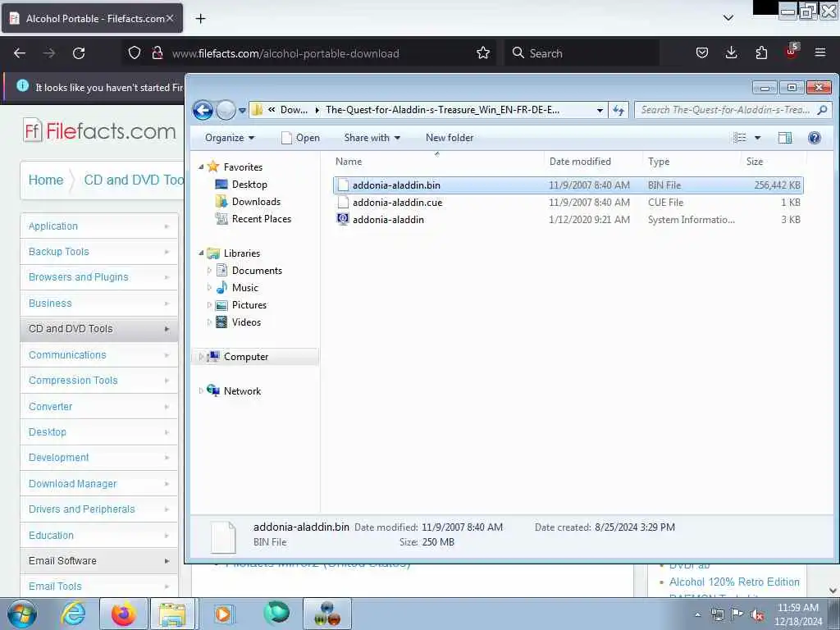Click the Firefox back arrow
This screenshot has height=630, width=840.
20,53
